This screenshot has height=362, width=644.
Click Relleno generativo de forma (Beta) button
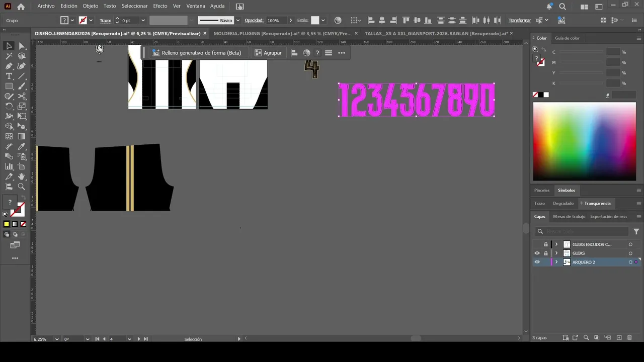(x=197, y=53)
